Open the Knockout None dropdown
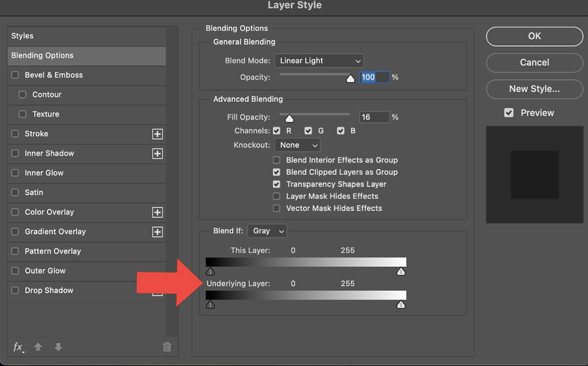588x366 pixels. point(298,145)
